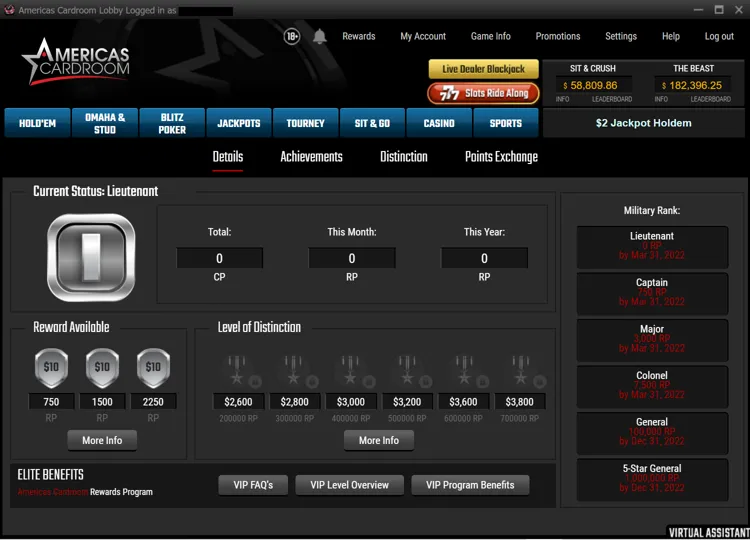Open the Help menu
The height and width of the screenshot is (540, 750).
tap(671, 36)
